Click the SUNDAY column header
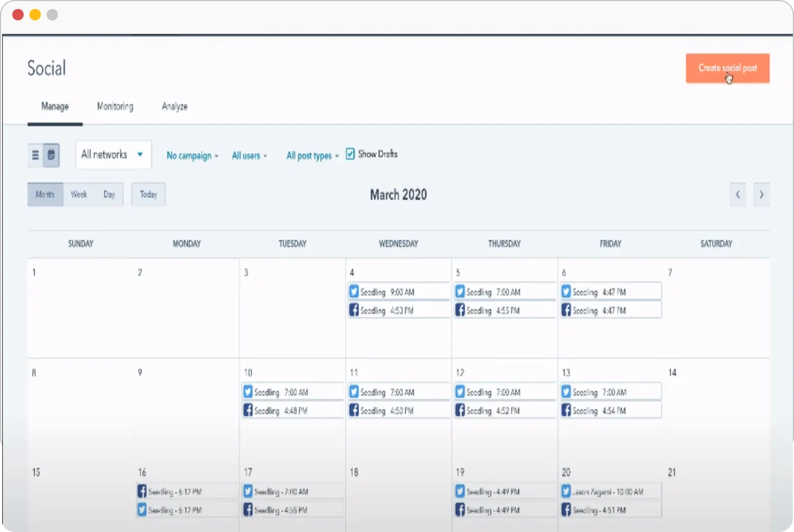794x532 pixels. [81, 244]
